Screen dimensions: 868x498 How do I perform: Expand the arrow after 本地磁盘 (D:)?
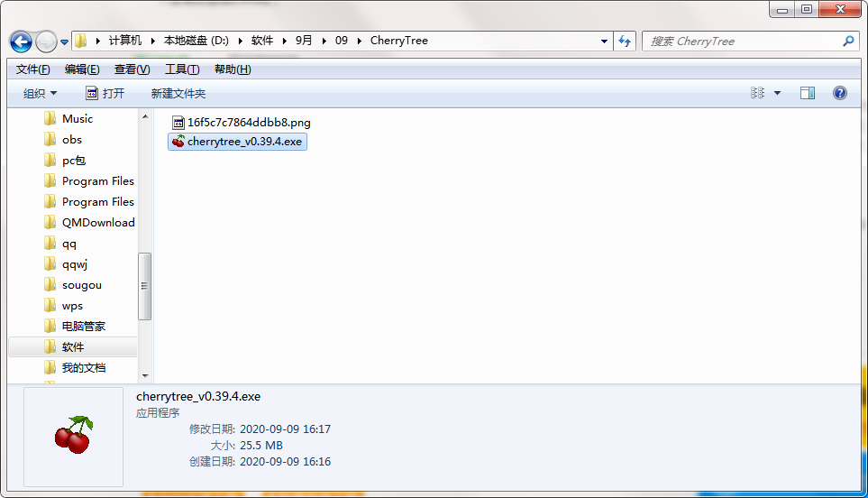(x=241, y=41)
